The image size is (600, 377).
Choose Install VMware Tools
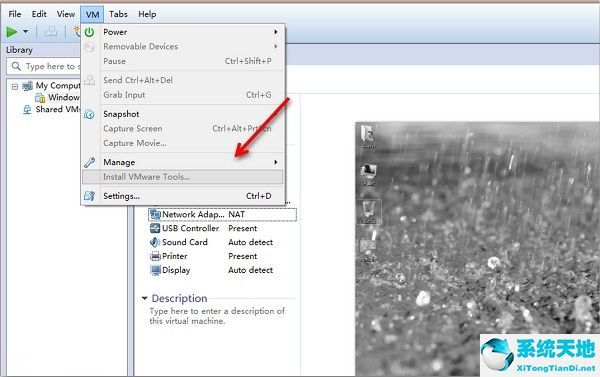tap(183, 177)
